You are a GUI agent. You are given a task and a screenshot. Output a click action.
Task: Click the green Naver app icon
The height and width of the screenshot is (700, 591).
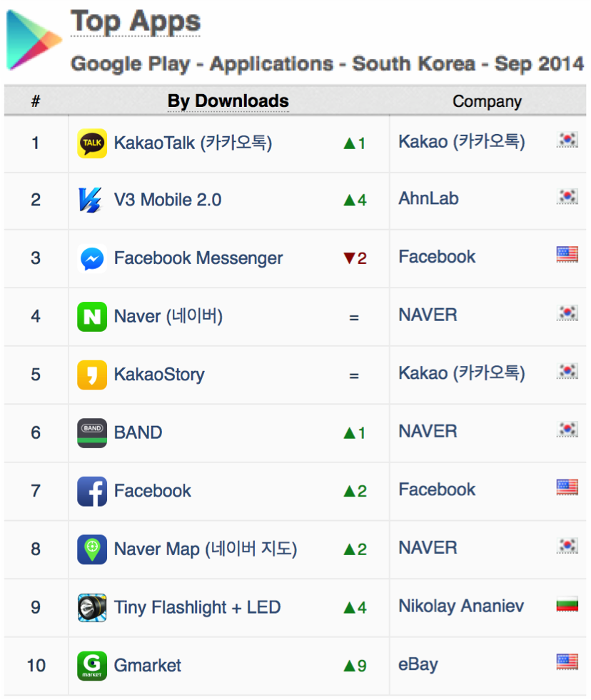[x=92, y=317]
